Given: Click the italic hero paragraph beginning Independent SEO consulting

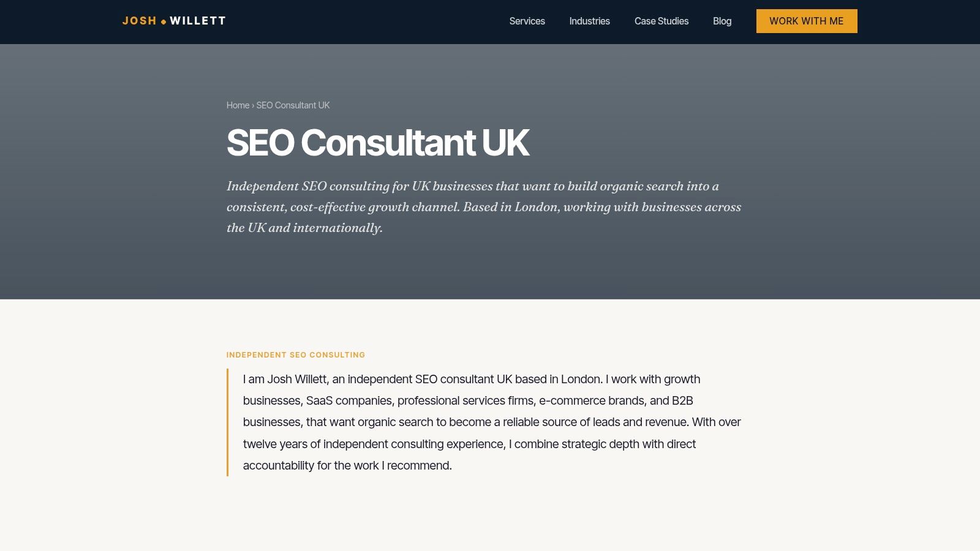Looking at the screenshot, I should [484, 207].
